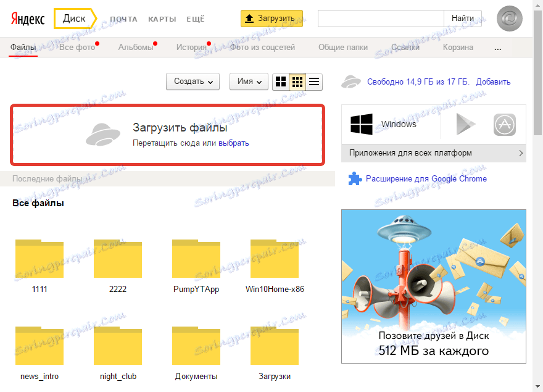Open the Документы folder thumbnail
This screenshot has height=392, width=543.
coord(196,346)
